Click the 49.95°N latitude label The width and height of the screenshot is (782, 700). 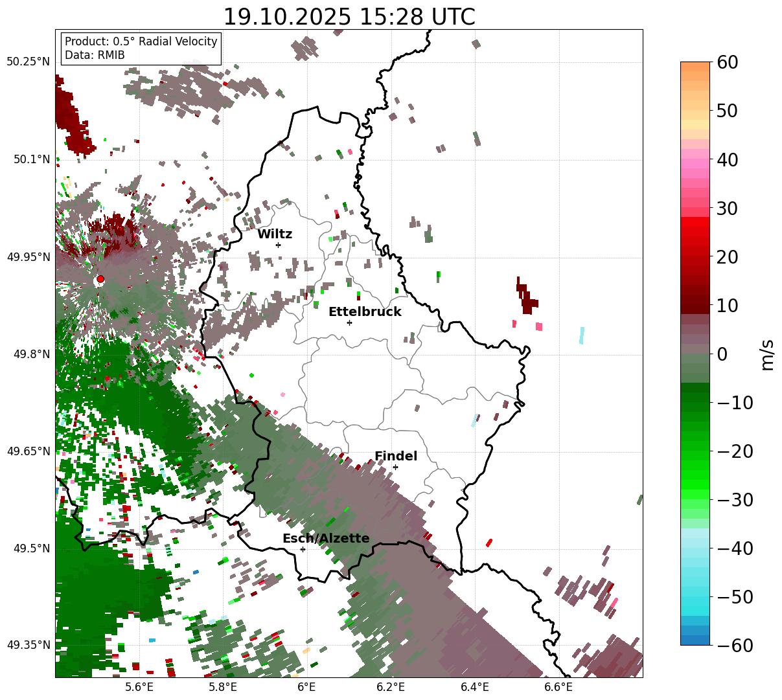28,257
